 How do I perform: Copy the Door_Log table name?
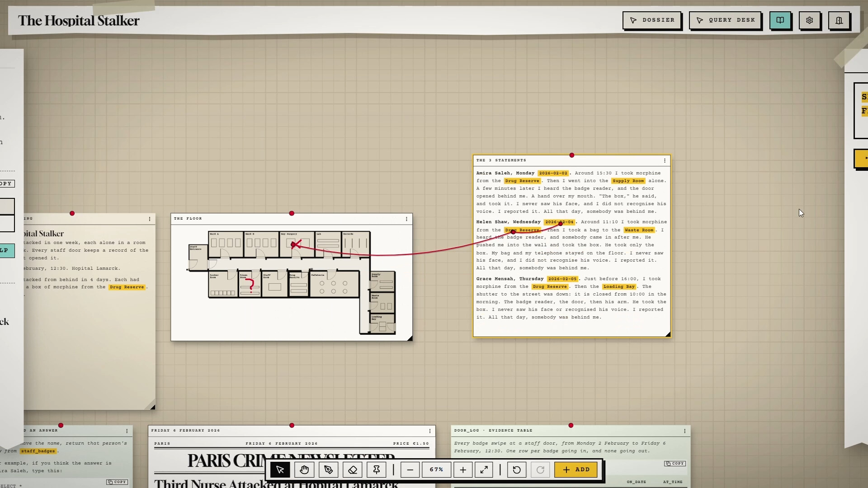[675, 464]
